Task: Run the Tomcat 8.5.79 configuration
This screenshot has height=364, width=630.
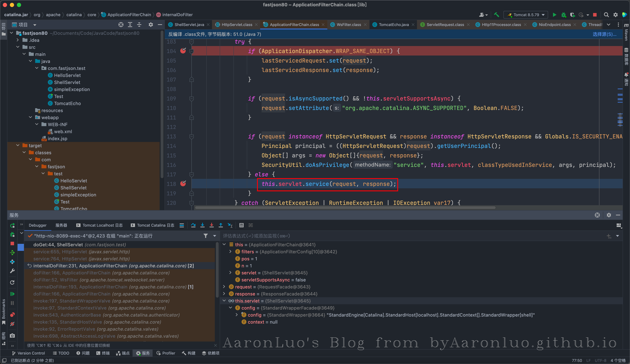Action: [x=554, y=15]
